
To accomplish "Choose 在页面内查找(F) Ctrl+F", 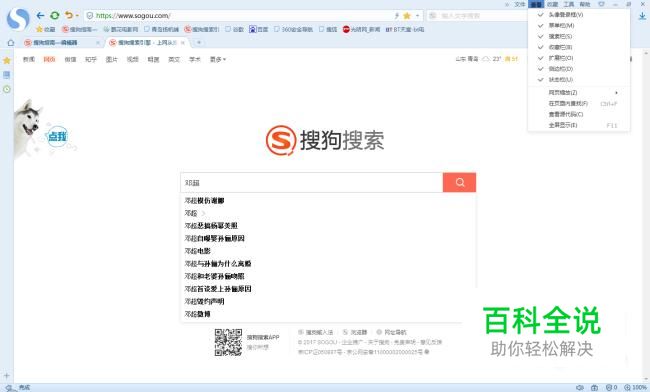I will click(579, 103).
